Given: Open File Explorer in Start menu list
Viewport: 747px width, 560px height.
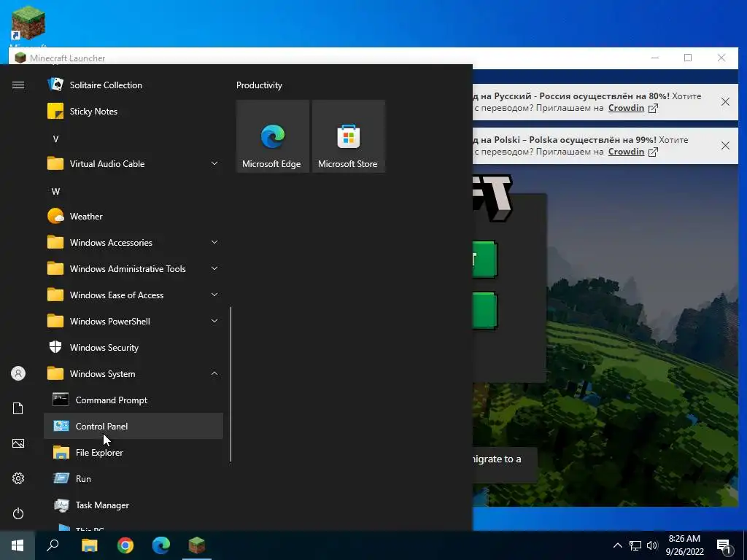Looking at the screenshot, I should (x=133, y=452).
